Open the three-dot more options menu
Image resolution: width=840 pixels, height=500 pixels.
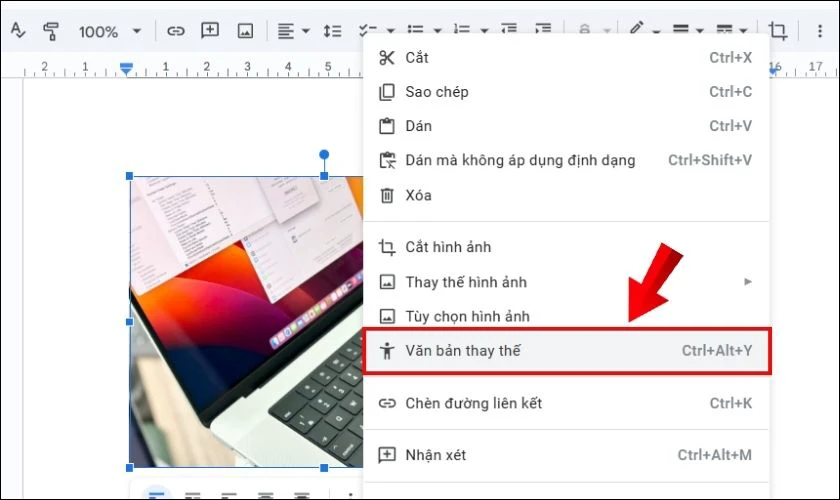(820, 31)
